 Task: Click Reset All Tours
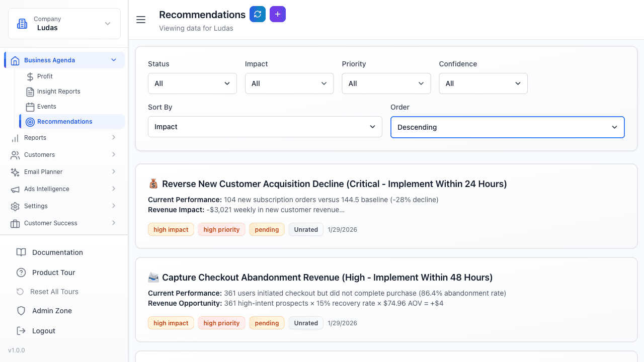[x=55, y=292]
